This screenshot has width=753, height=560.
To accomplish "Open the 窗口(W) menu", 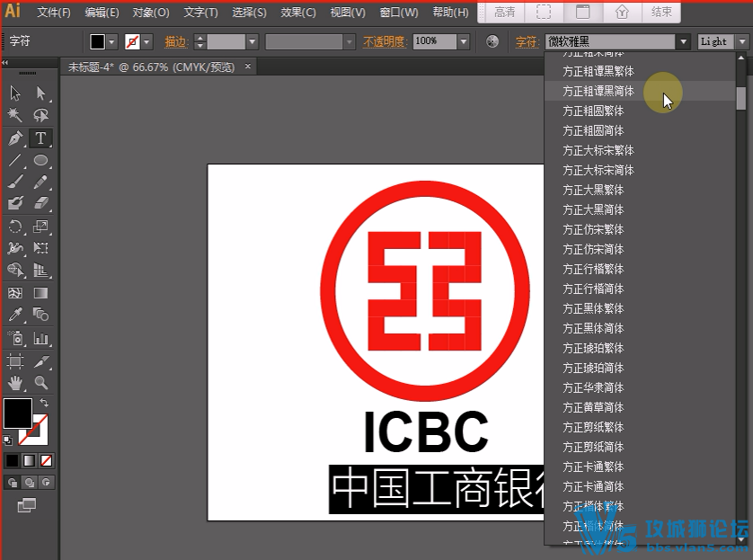I will 399,13.
